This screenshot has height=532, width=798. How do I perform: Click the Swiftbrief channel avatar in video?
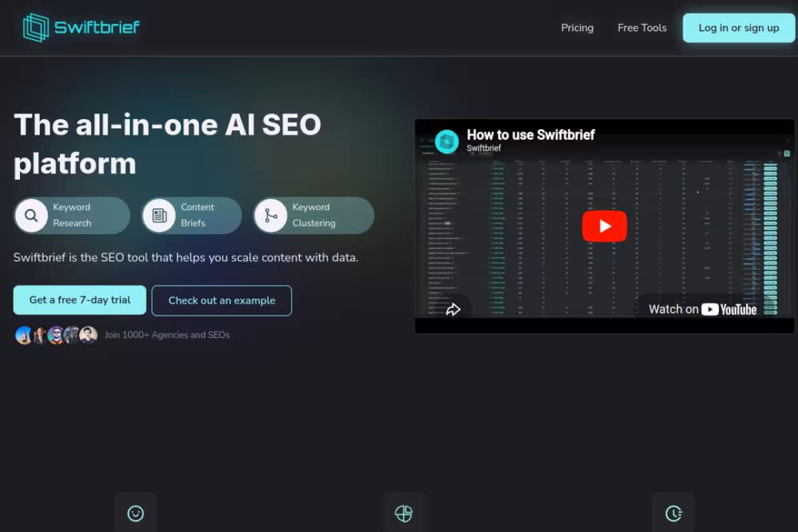click(x=448, y=141)
